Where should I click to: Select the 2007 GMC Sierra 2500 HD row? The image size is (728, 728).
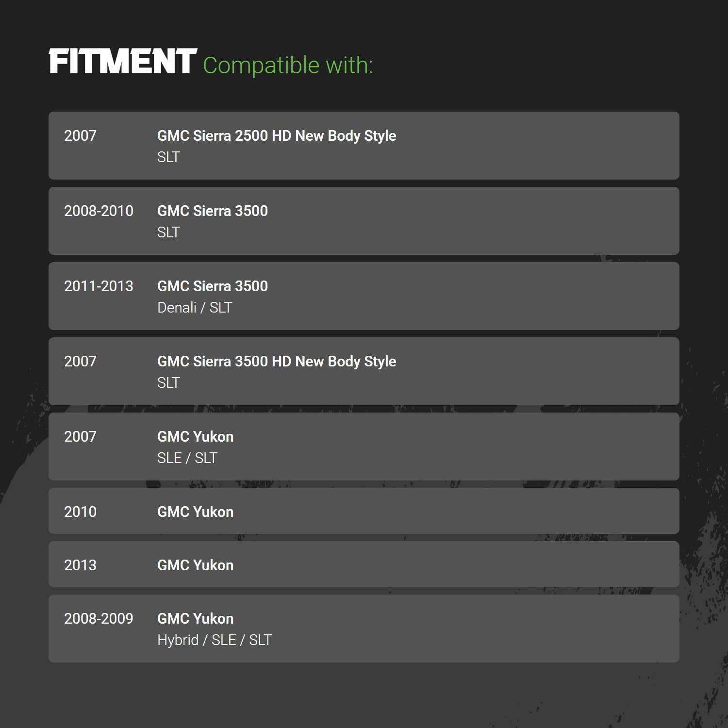pos(364,146)
